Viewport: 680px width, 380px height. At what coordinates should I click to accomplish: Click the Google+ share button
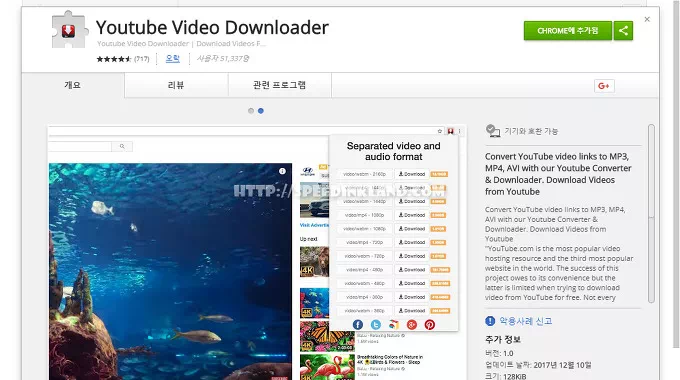(604, 86)
